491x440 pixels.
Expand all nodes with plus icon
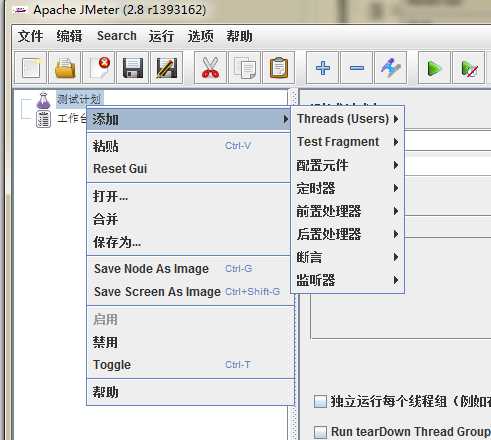pos(323,68)
